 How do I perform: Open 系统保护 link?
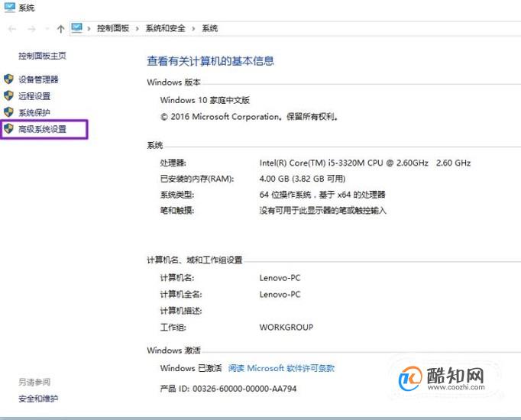[x=34, y=112]
